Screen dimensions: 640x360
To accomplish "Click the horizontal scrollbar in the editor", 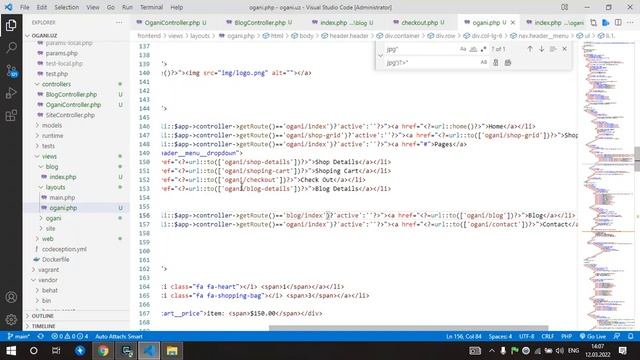I will pos(408,327).
